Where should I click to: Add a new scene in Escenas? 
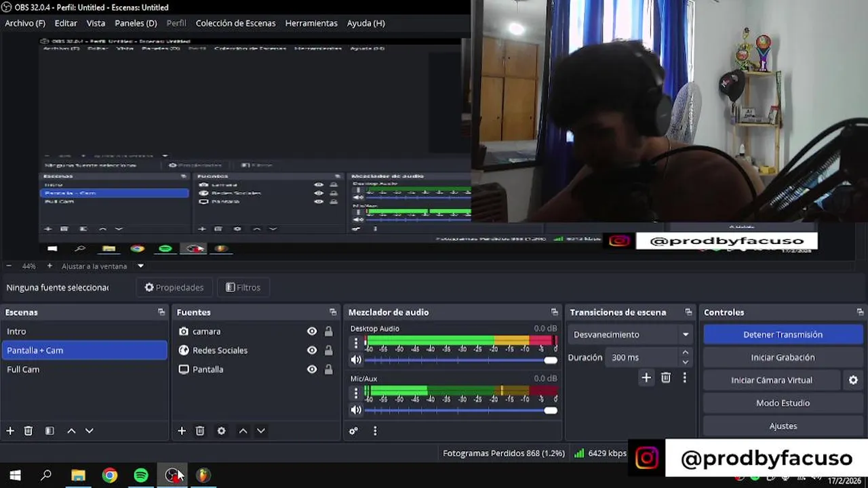[x=10, y=430]
